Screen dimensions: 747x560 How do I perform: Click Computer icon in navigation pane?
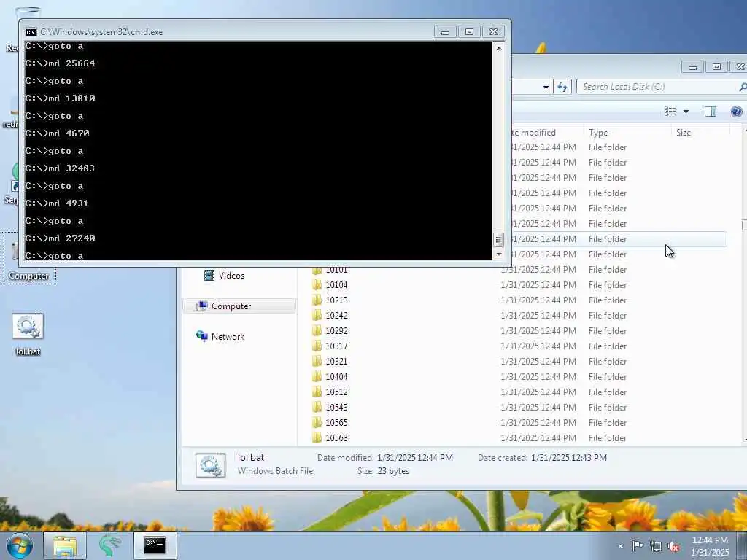click(202, 306)
